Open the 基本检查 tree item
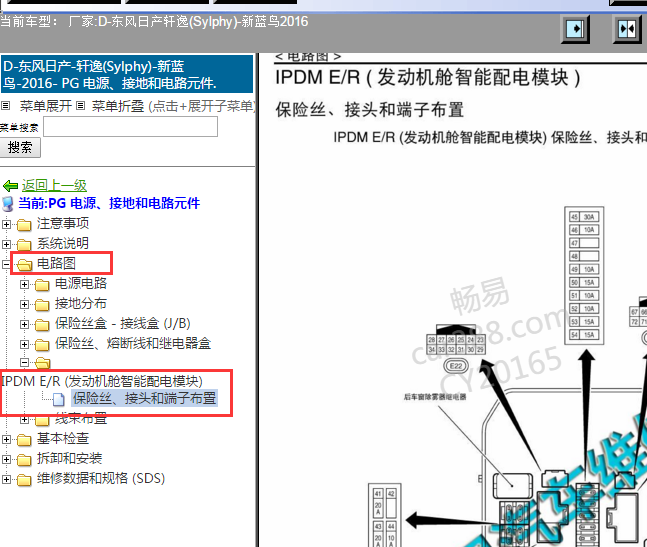647x547 pixels. (63, 439)
